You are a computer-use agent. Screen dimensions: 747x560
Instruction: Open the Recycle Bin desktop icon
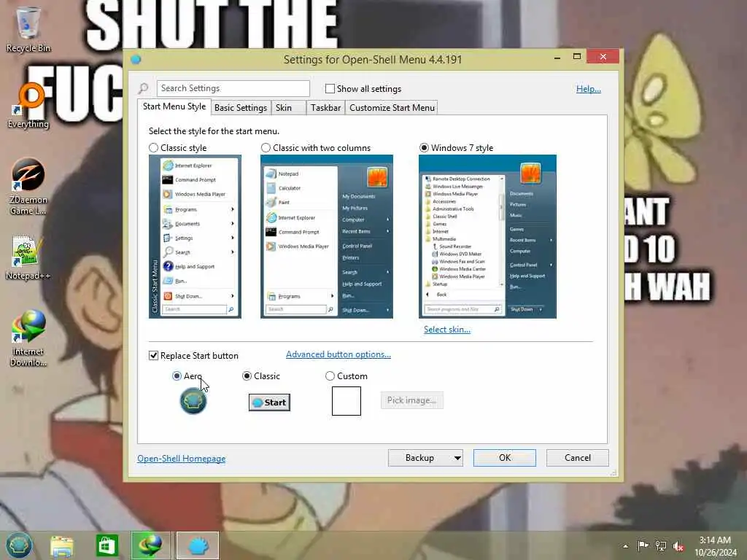pyautogui.click(x=28, y=29)
